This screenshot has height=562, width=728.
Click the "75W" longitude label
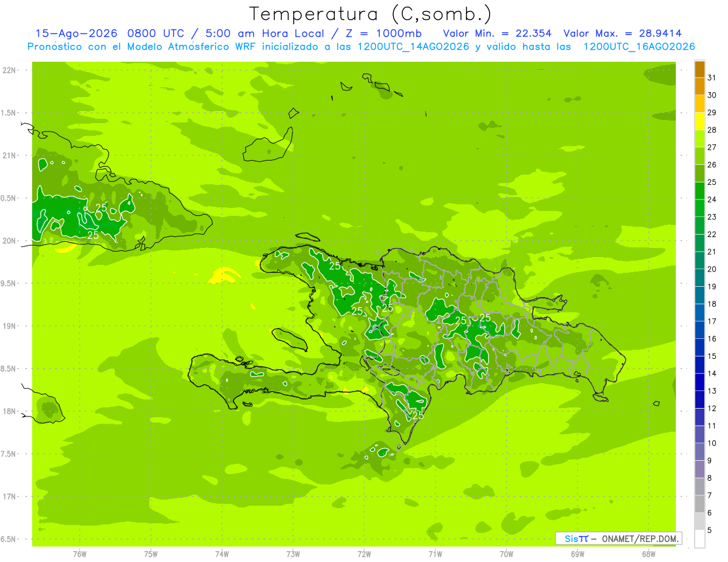pos(151,554)
